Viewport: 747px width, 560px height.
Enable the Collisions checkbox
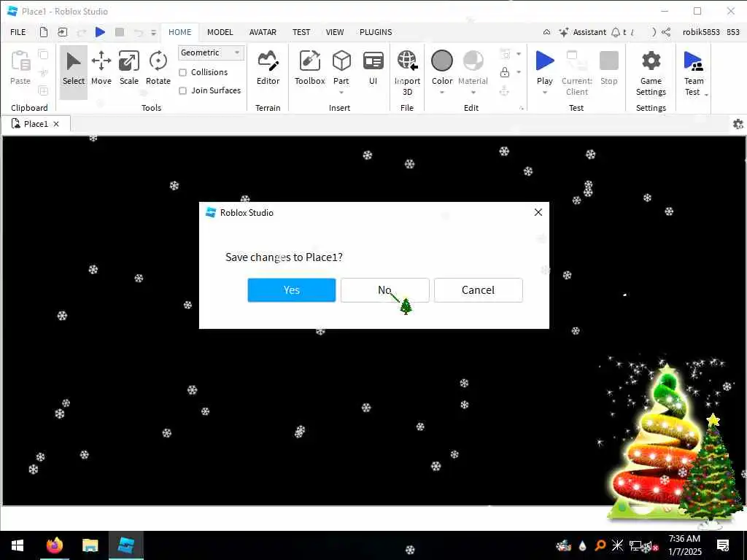pyautogui.click(x=182, y=72)
